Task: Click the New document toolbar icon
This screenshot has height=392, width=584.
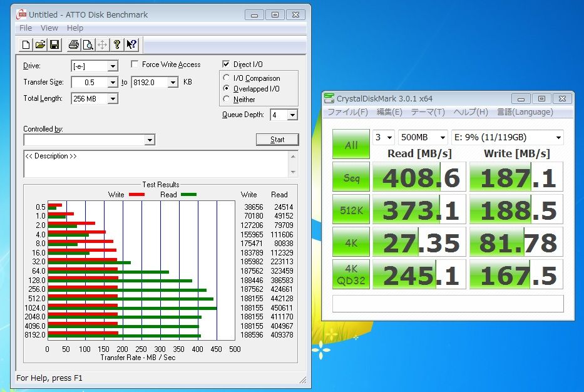Action: click(x=26, y=44)
